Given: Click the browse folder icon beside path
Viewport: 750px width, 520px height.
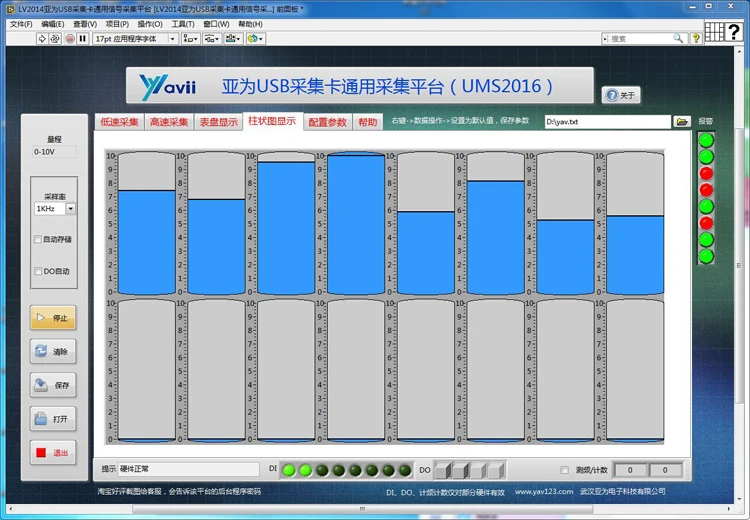Looking at the screenshot, I should coord(682,122).
